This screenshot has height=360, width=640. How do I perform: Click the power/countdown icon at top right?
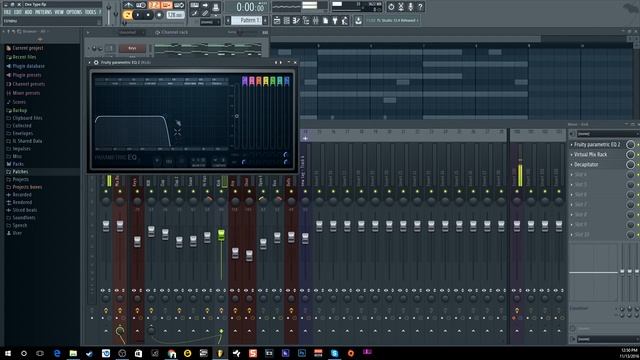tap(391, 7)
